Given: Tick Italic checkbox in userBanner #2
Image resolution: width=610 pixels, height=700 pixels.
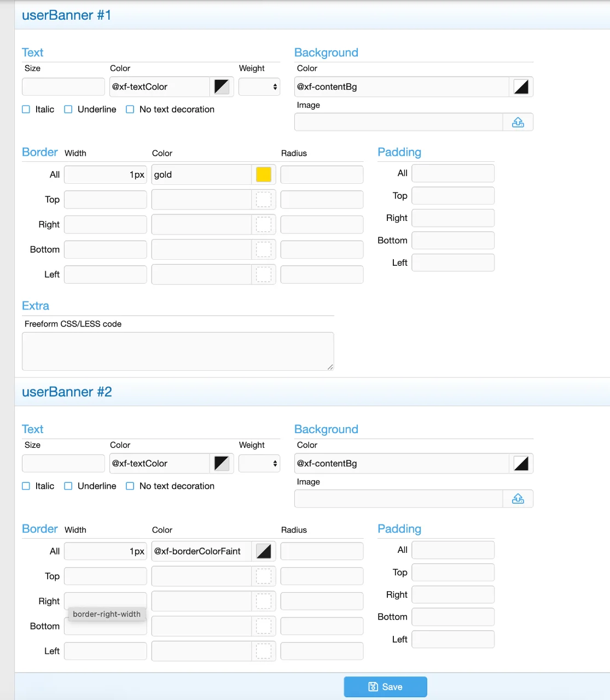Looking at the screenshot, I should pos(26,486).
